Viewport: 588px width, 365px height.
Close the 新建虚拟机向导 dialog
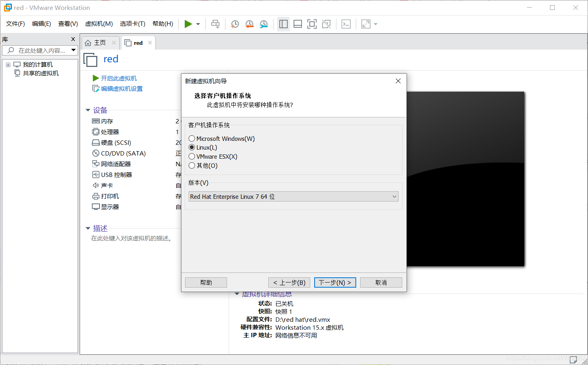coord(398,81)
